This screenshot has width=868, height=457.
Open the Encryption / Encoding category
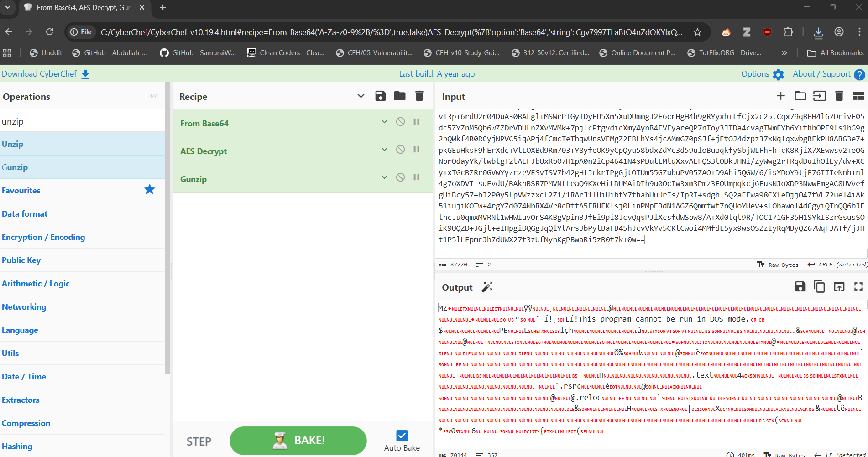coord(43,237)
